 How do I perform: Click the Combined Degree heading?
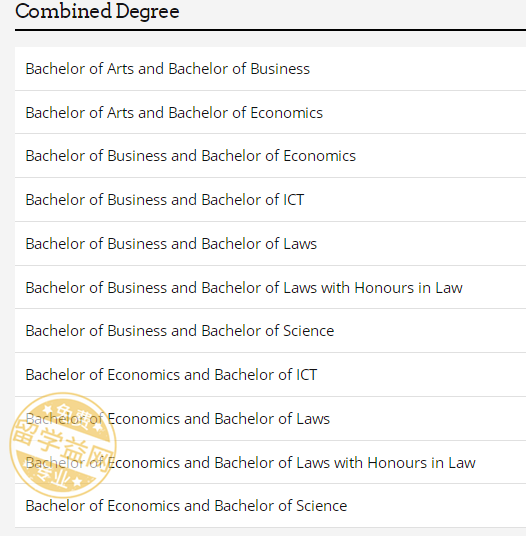(97, 11)
